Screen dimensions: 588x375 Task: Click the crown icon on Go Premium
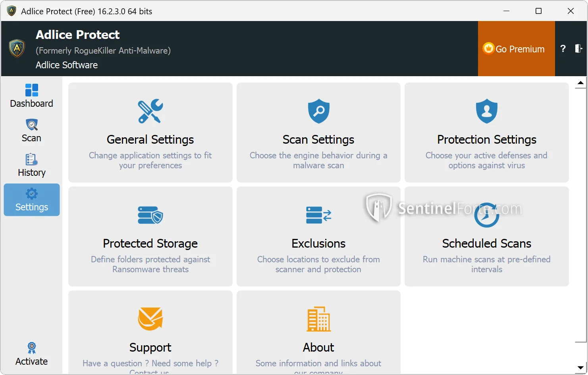[x=488, y=48]
